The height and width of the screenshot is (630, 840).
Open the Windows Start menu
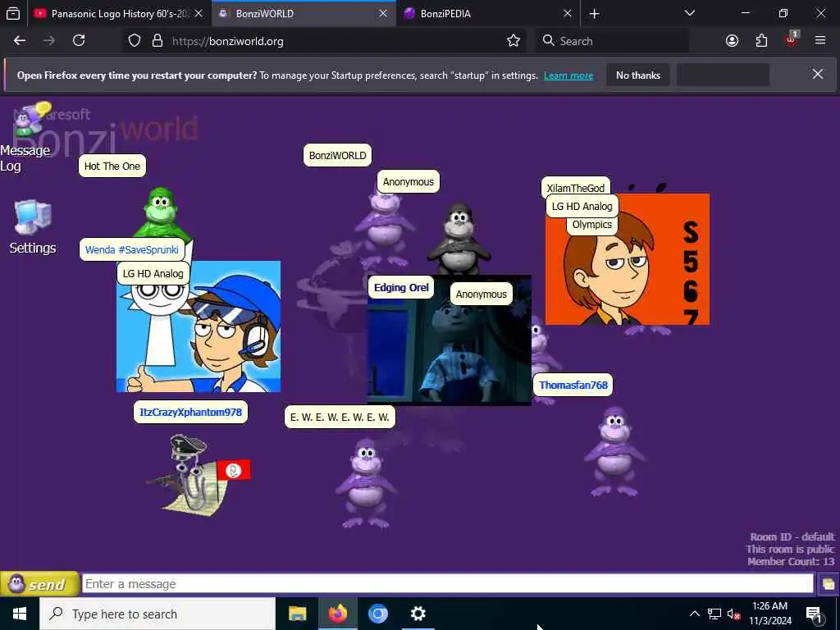20,614
